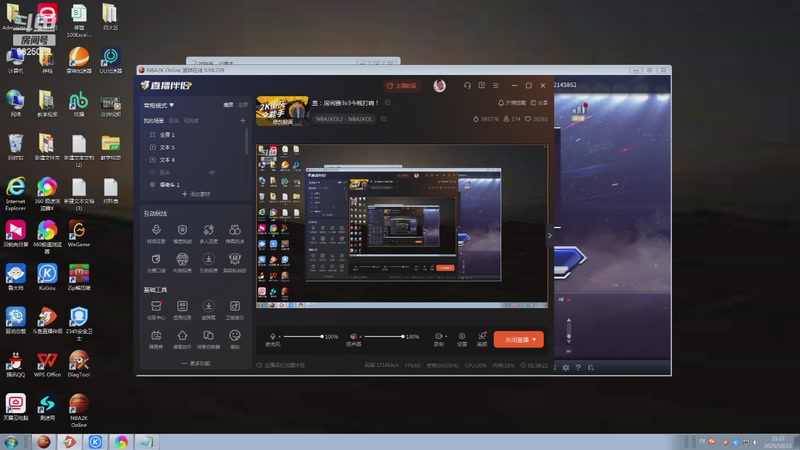Click the icon with red dot next to 设置
Viewport: 800px width, 450px height.
click(482, 336)
